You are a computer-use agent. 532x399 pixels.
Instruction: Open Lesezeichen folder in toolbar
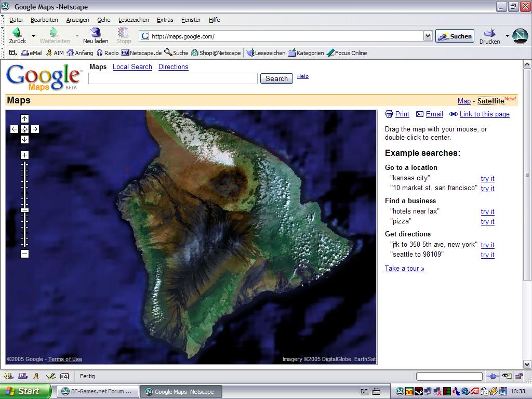point(266,53)
